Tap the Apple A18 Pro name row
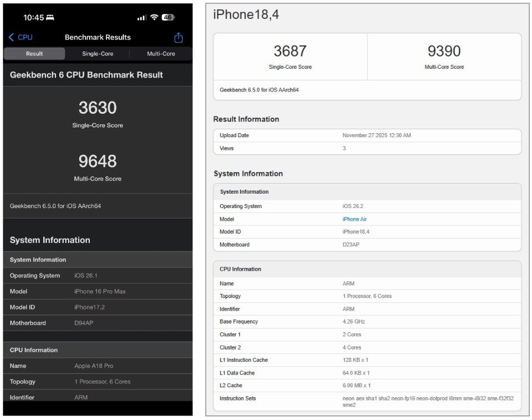The image size is (532, 420). tap(97, 366)
